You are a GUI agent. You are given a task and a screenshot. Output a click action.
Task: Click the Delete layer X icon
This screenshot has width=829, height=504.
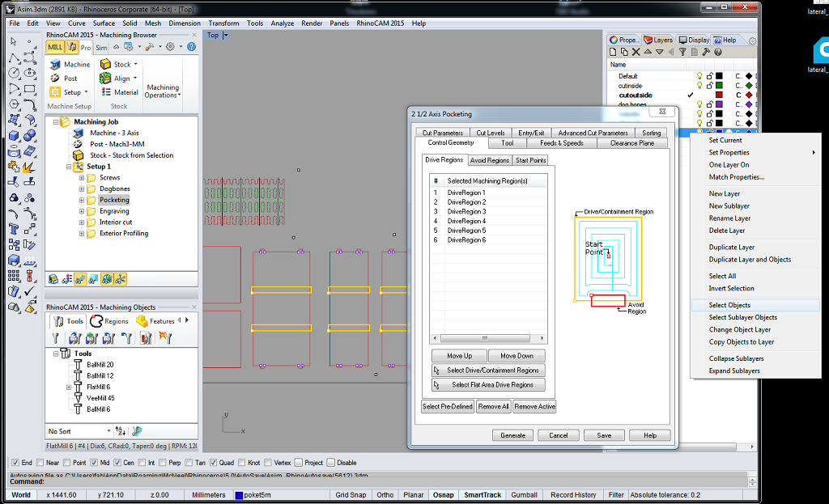(636, 52)
